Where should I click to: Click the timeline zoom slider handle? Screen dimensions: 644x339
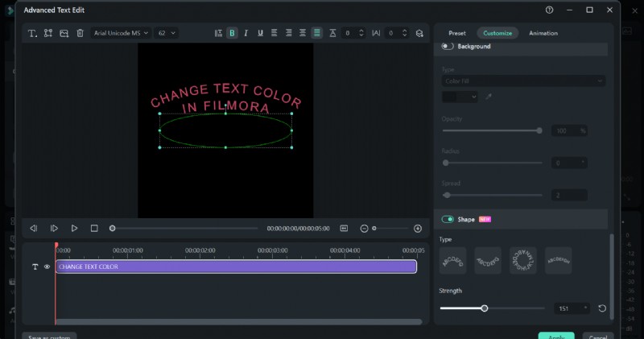374,228
